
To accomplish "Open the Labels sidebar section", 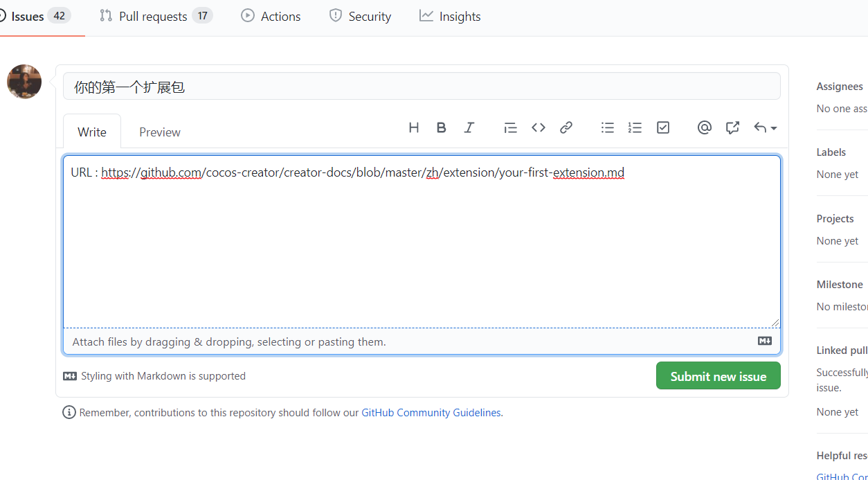I will click(x=831, y=152).
